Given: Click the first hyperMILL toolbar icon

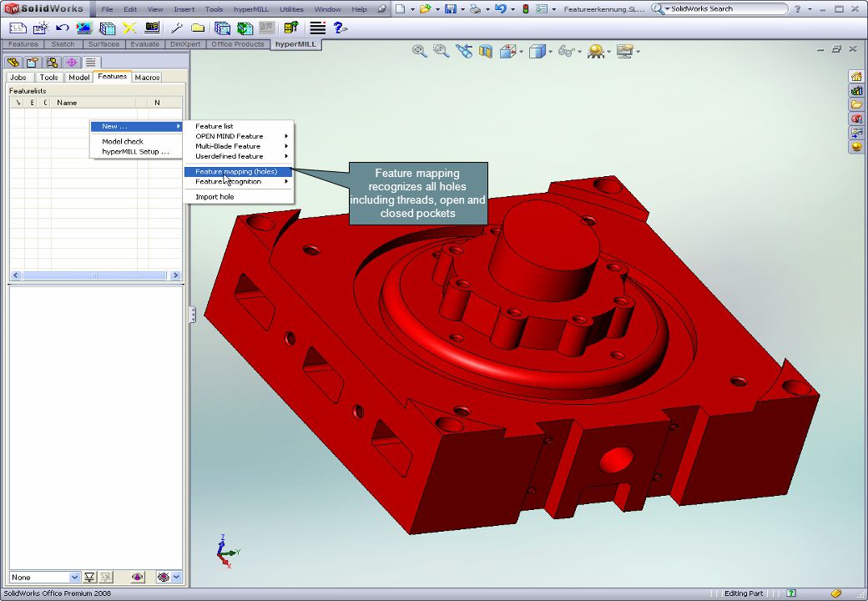Looking at the screenshot, I should coord(18,28).
